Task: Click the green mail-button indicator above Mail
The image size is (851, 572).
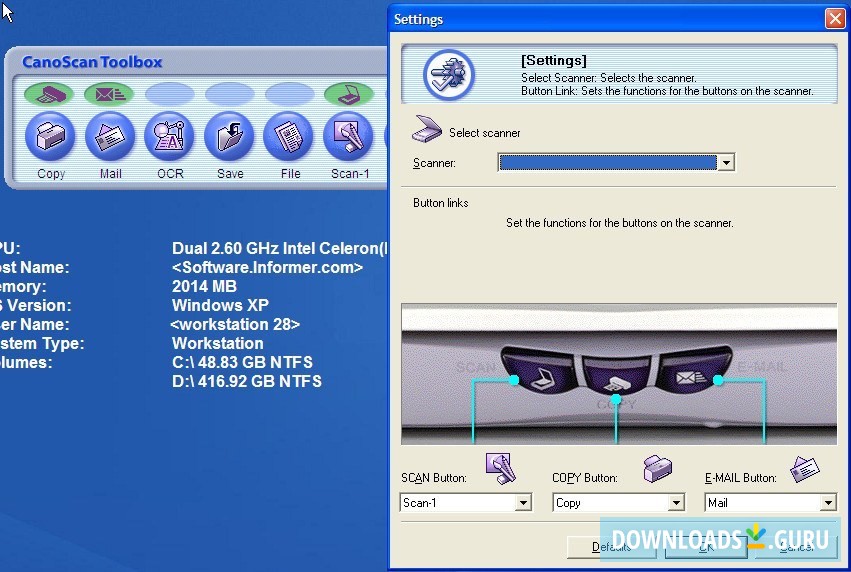Action: [x=109, y=94]
